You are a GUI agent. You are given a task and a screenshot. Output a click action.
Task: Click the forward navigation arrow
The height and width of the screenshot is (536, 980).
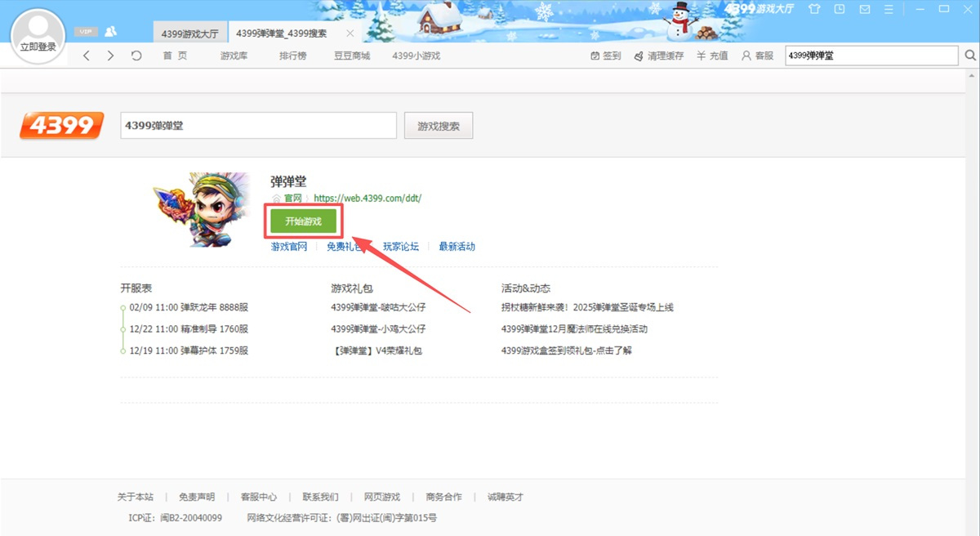[x=110, y=56]
